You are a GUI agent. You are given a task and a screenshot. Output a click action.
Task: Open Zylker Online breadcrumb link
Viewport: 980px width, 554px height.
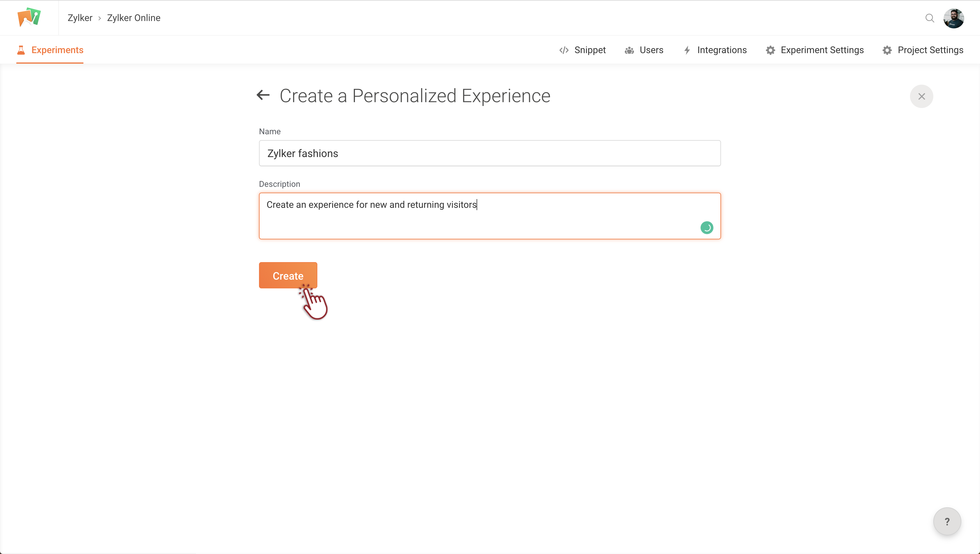pos(134,18)
